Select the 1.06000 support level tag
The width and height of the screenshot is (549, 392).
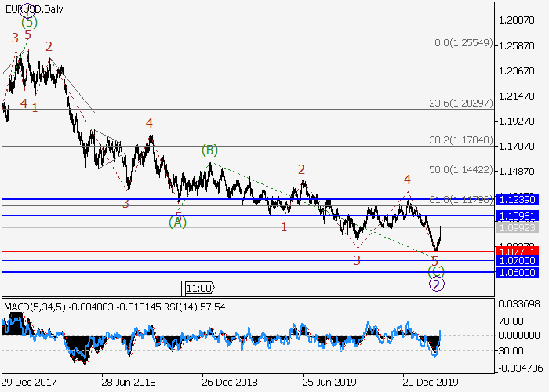[x=515, y=273]
